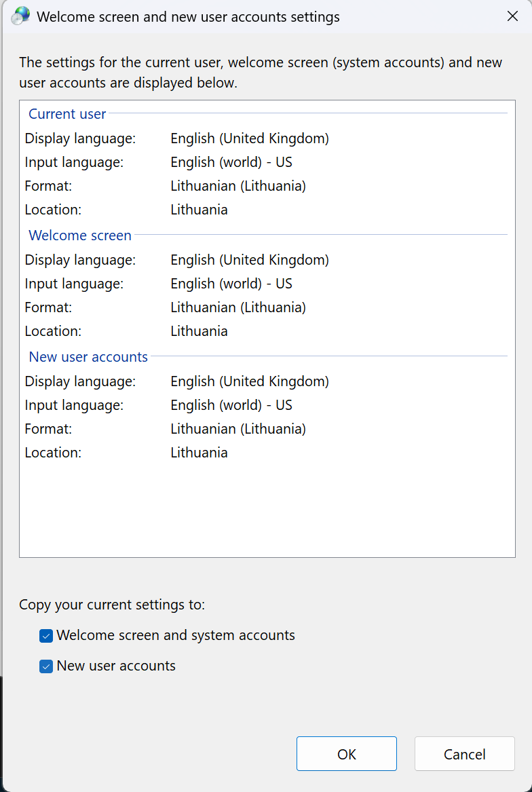
Task: Click the 'Location:' label under New user accounts
Action: 53,452
